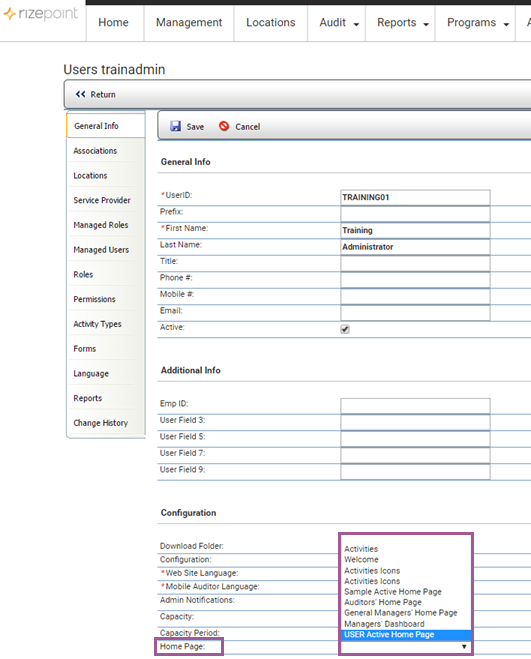Viewport: 531px width, 659px height.
Task: Select Auditors' Home Page option
Action: (x=383, y=602)
